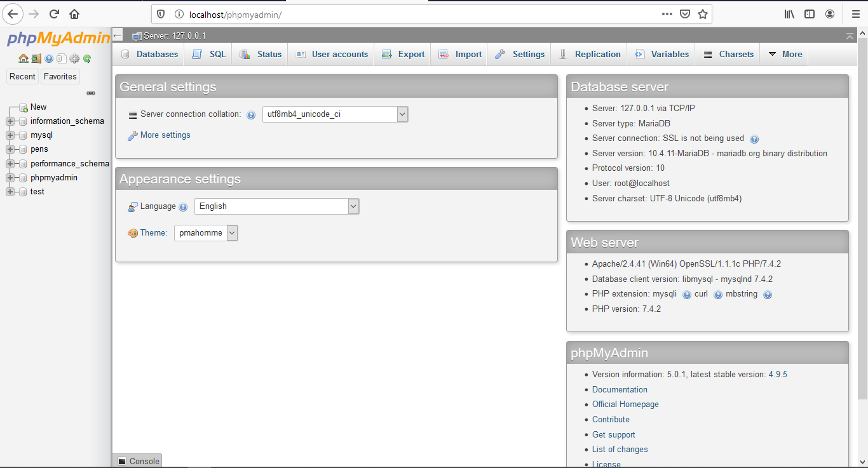Click help icon beside SSL is not being used
The image size is (868, 468).
[754, 139]
